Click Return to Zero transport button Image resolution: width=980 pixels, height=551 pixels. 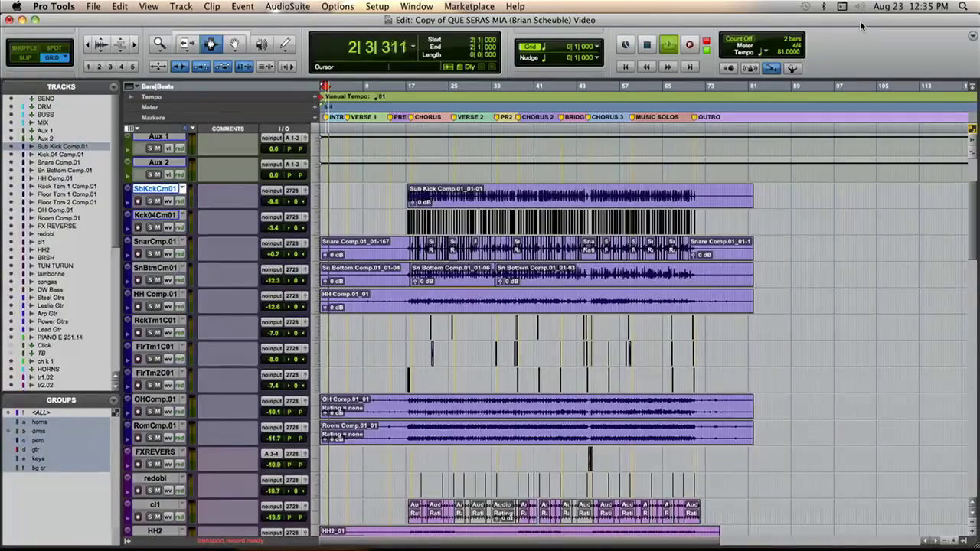[626, 67]
